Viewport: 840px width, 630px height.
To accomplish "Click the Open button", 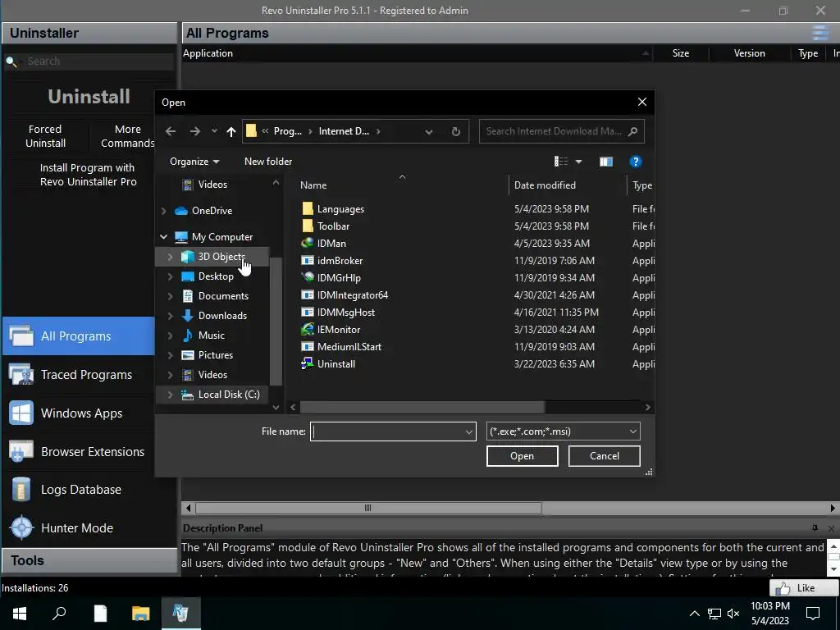I will click(x=523, y=456).
